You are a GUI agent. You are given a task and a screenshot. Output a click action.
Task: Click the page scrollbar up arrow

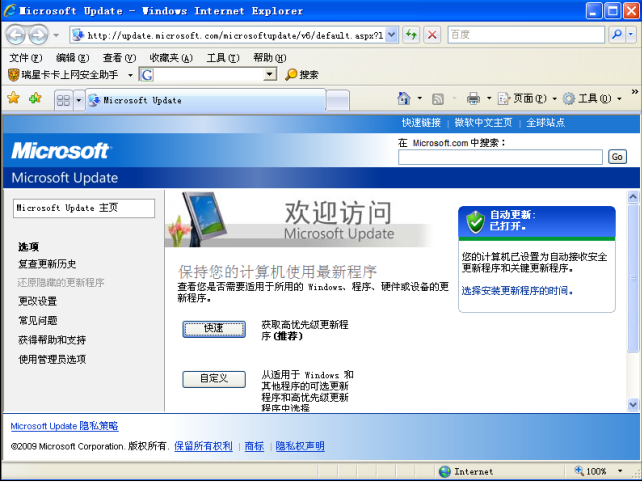[633, 197]
